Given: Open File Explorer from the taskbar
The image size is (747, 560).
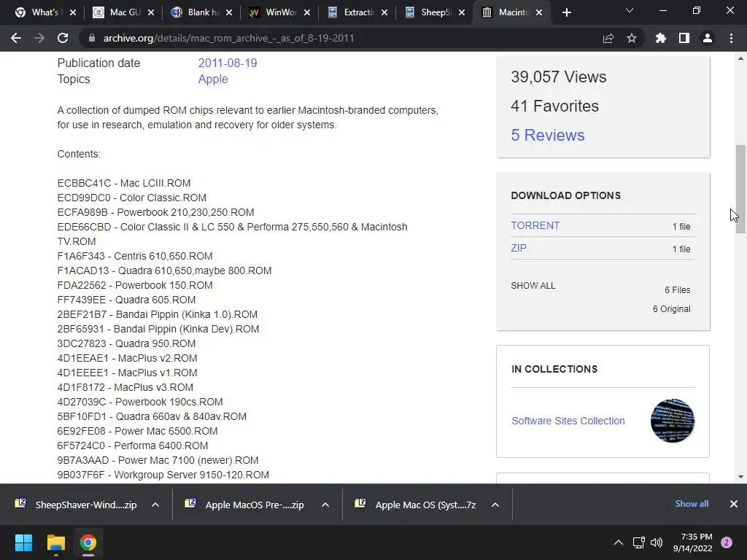Looking at the screenshot, I should point(55,542).
